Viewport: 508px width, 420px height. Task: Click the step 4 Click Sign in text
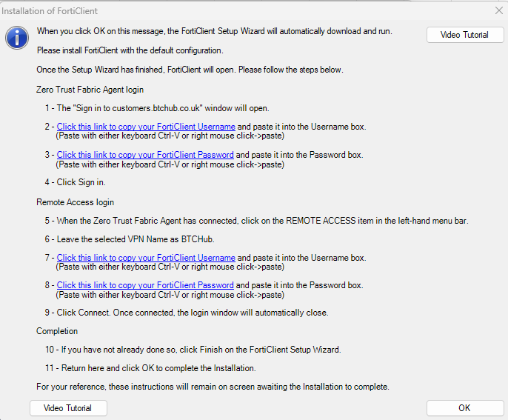tap(76, 182)
